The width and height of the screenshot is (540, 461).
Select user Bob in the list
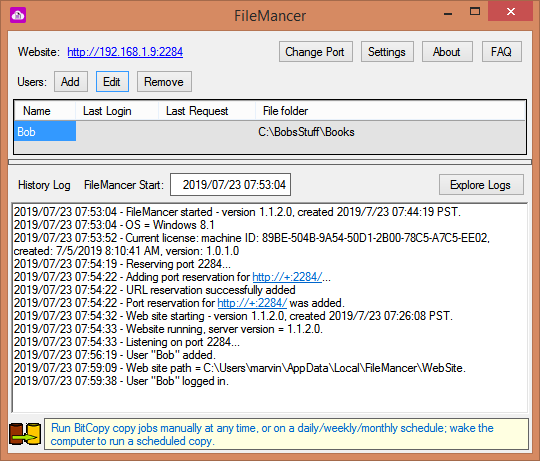point(45,131)
